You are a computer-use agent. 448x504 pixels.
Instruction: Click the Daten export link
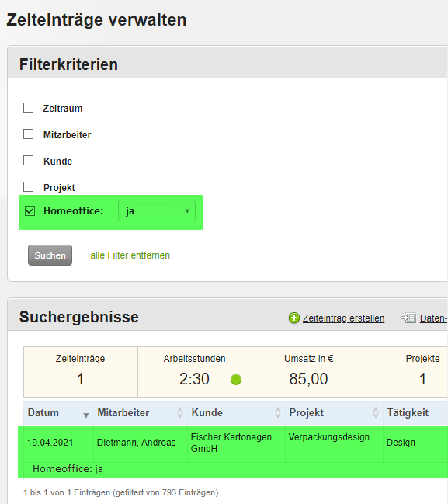click(433, 318)
